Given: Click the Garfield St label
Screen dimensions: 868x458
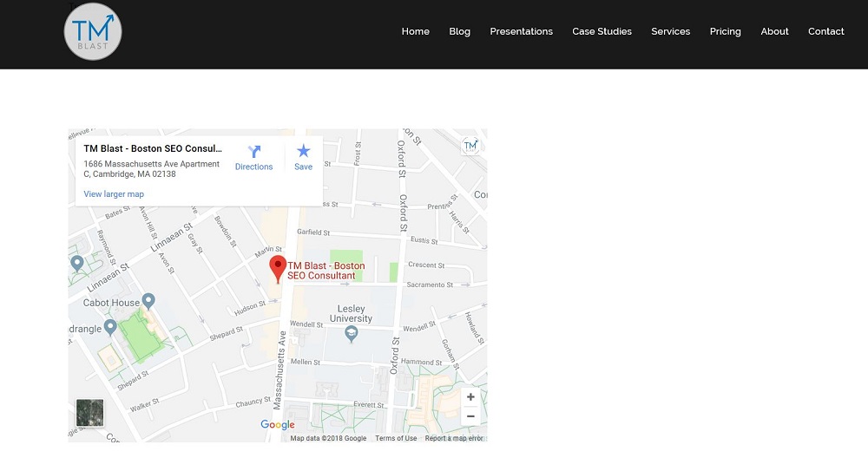Looking at the screenshot, I should click(x=313, y=232).
